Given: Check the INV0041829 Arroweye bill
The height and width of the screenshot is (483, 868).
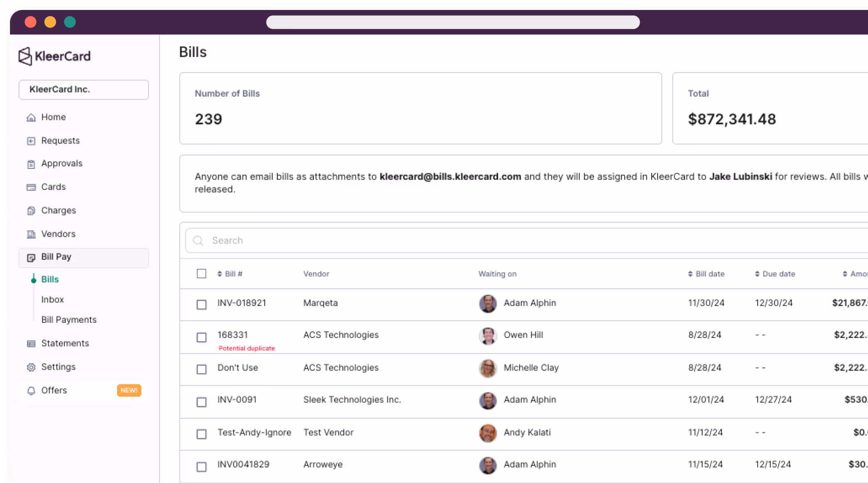Looking at the screenshot, I should (x=201, y=467).
